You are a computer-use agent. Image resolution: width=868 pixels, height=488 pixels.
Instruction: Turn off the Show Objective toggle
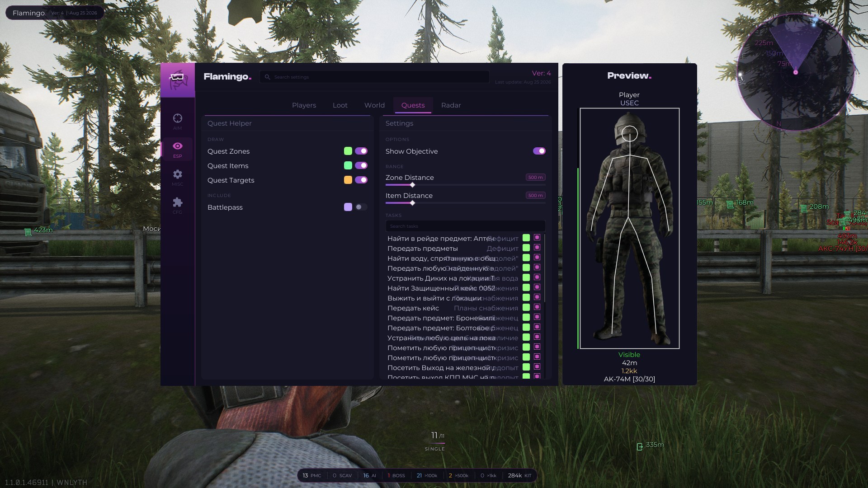[x=539, y=151]
